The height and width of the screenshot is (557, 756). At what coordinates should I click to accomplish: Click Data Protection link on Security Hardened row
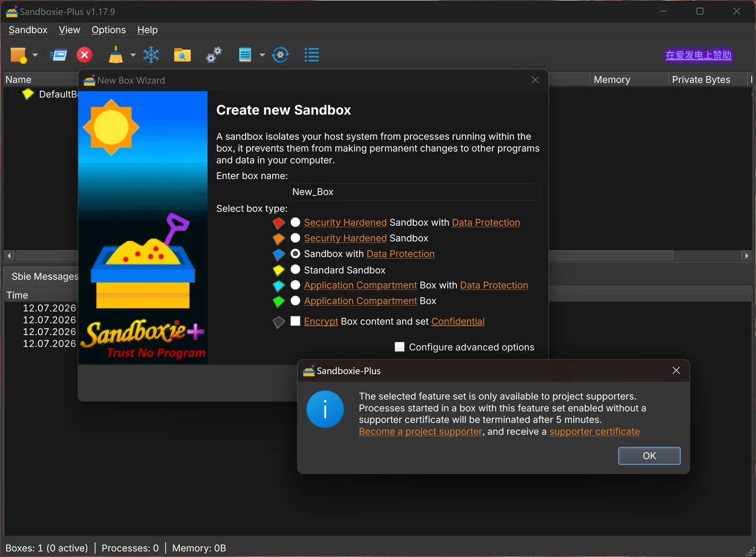click(486, 222)
